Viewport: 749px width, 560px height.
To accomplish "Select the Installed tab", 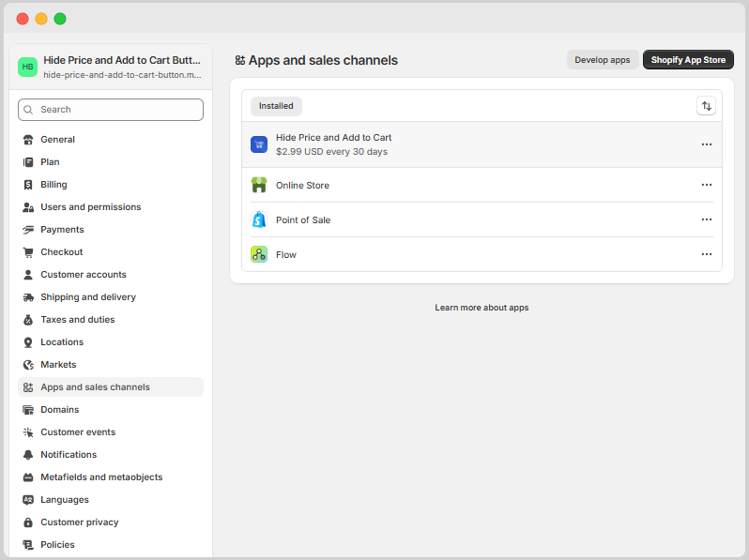I will [276, 106].
